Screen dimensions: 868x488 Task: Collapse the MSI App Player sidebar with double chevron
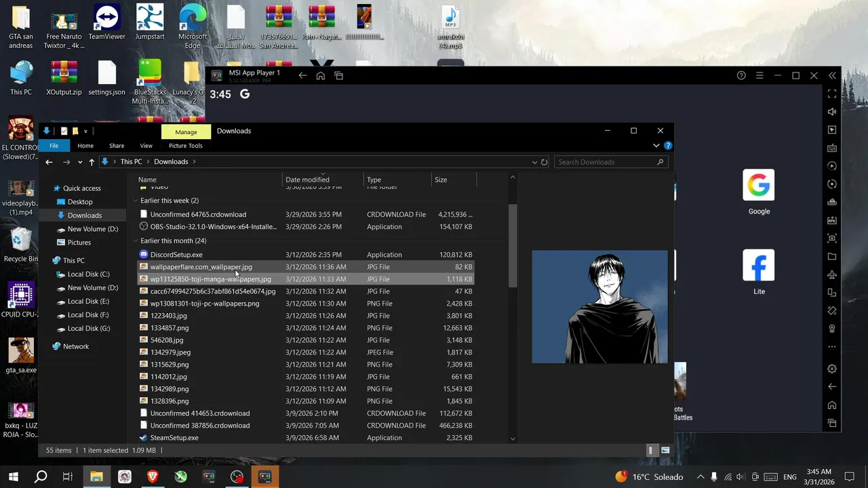pos(832,75)
